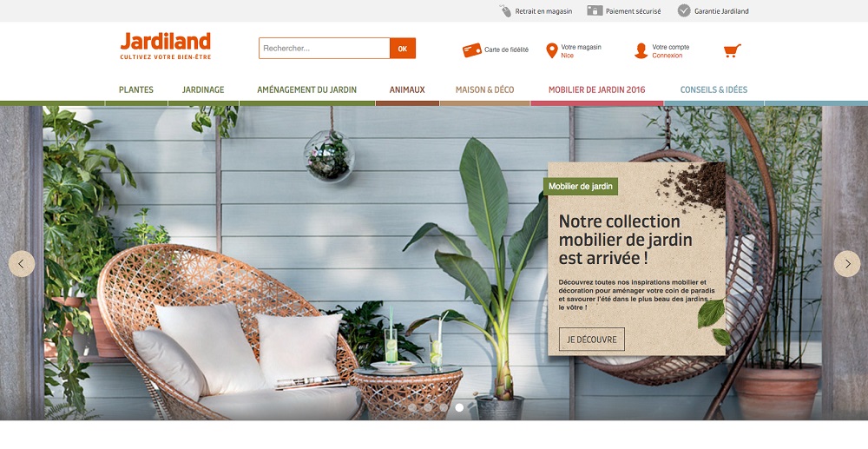Click the Retrait en magasin mouse icon
Image resolution: width=868 pixels, height=449 pixels.
point(505,11)
